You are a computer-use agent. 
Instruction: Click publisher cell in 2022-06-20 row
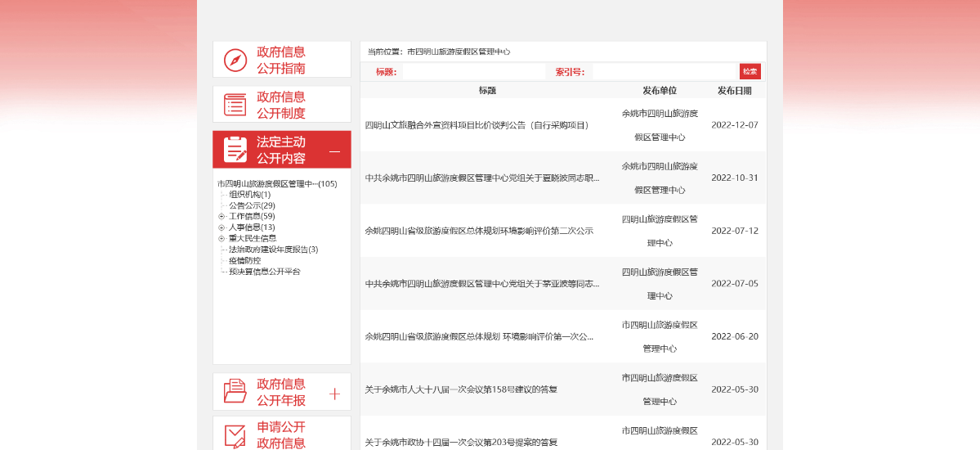[660, 337]
